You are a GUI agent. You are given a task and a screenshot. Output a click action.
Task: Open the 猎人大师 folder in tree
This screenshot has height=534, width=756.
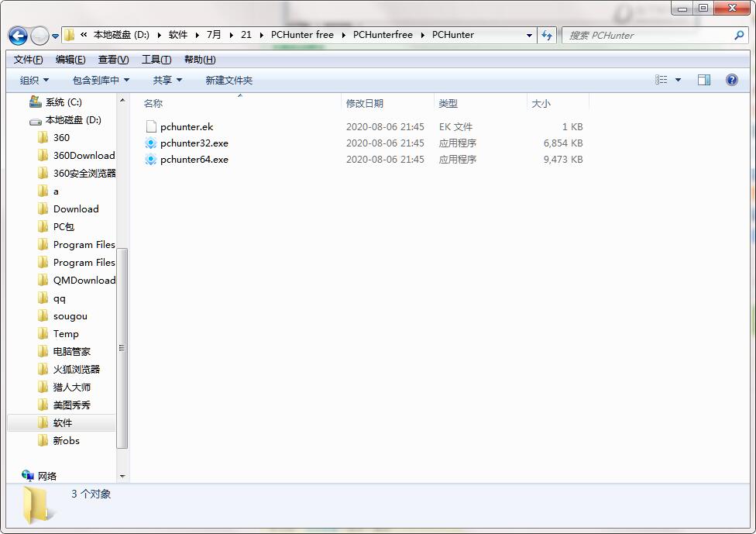coord(64,388)
